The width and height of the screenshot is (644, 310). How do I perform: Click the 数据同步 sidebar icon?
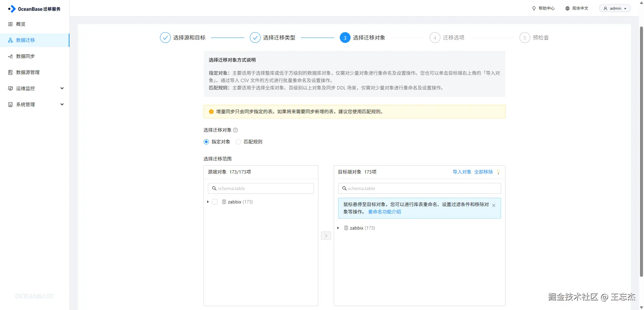pos(10,56)
